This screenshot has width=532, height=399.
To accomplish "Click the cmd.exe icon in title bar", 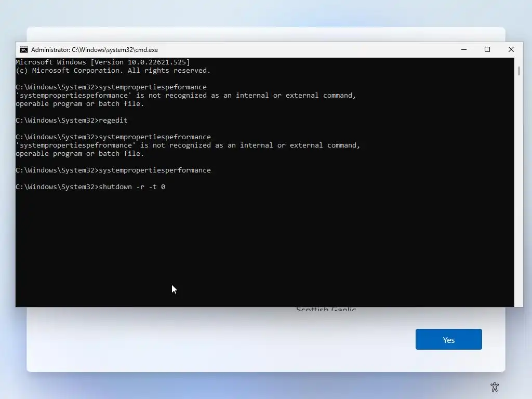I will point(24,50).
